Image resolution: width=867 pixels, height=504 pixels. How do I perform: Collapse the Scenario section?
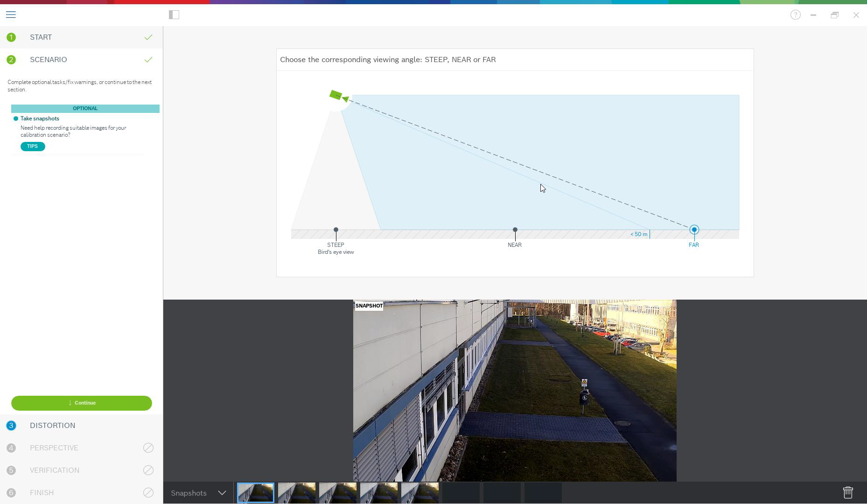(49, 60)
